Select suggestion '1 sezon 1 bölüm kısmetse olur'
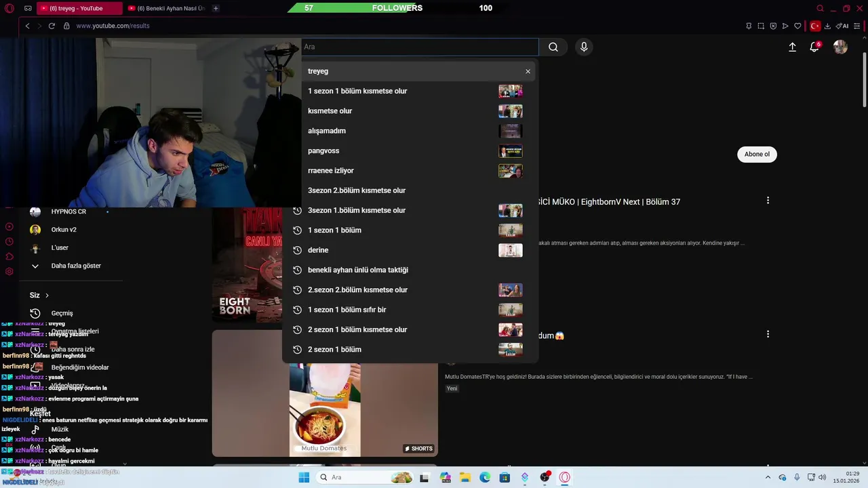This screenshot has width=868, height=488. pyautogui.click(x=410, y=91)
